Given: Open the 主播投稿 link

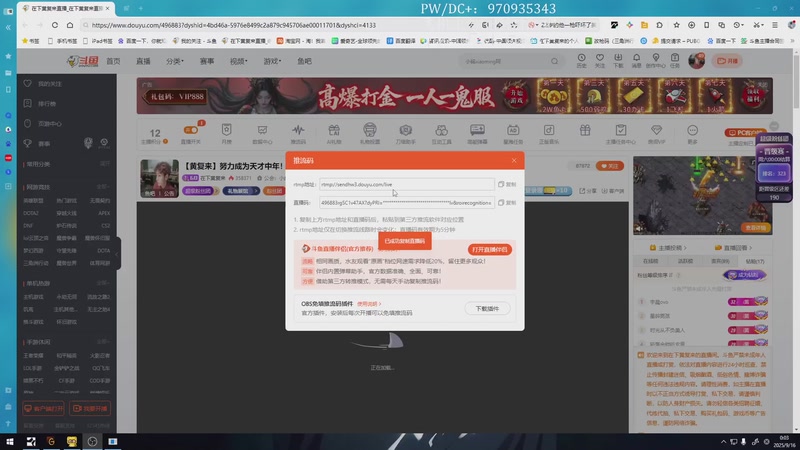Looking at the screenshot, I should 668,247.
